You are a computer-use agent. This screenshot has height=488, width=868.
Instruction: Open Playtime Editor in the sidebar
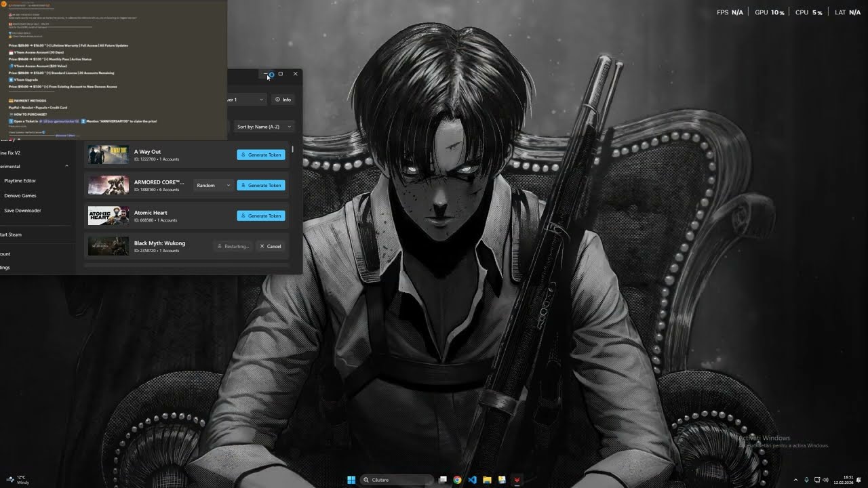(20, 181)
